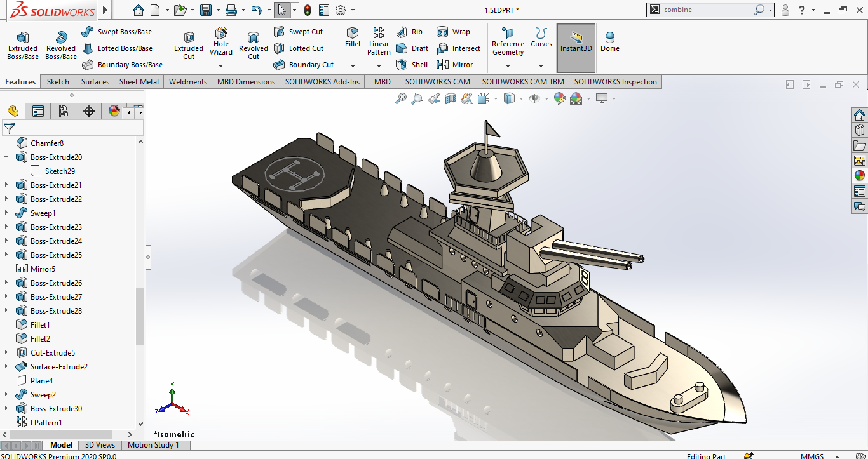868x459 pixels.
Task: Toggle the Instant3D mode button
Action: pos(576,42)
